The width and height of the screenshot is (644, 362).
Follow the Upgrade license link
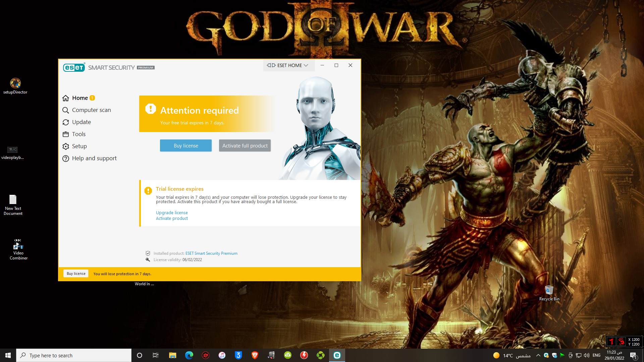pyautogui.click(x=172, y=213)
